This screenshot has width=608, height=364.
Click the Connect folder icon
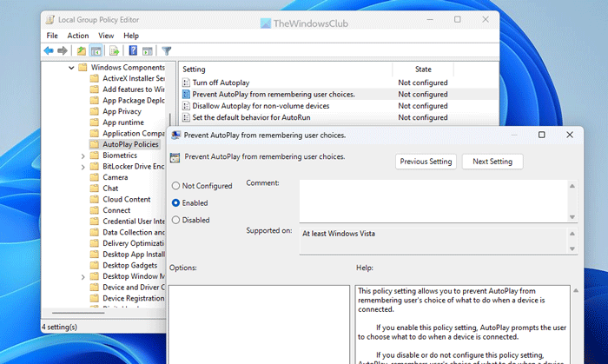(94, 210)
